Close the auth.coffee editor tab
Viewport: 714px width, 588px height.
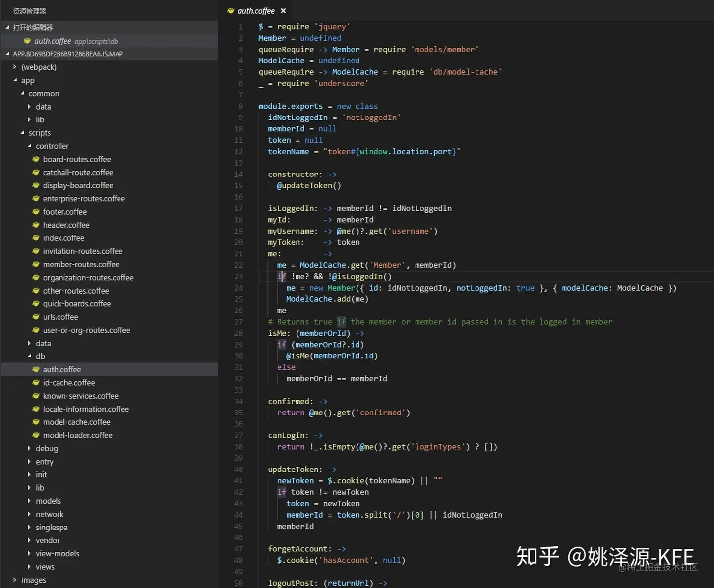283,11
